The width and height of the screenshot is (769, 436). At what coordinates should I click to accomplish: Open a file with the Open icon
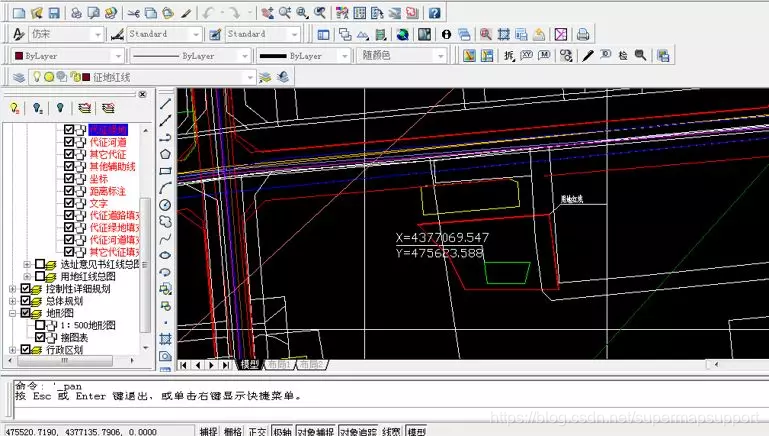pos(36,13)
